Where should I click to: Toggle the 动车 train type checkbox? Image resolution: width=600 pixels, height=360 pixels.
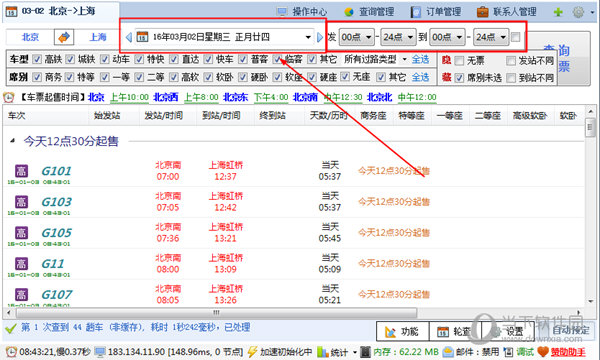pyautogui.click(x=104, y=59)
